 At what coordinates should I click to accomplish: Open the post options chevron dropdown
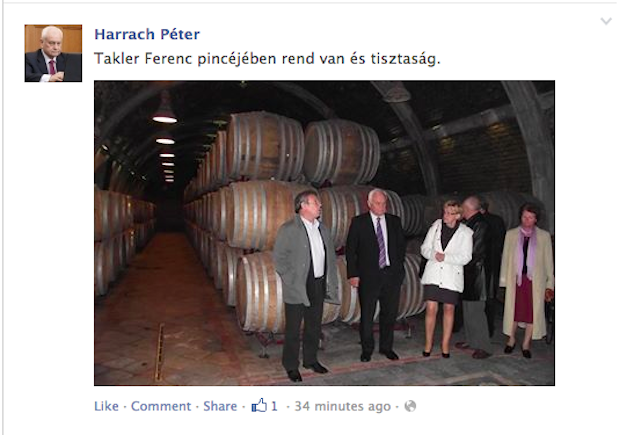click(x=606, y=21)
